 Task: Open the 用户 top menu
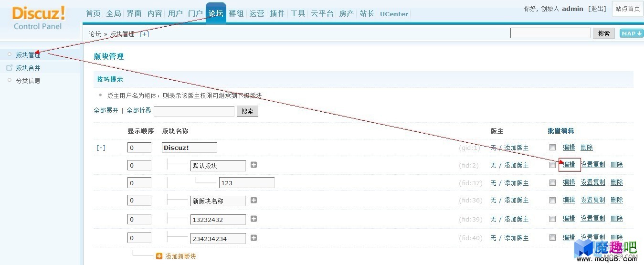175,13
